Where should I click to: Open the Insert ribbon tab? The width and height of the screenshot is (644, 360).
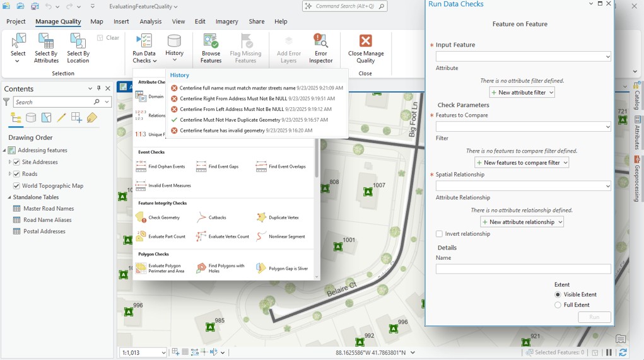pos(121,21)
